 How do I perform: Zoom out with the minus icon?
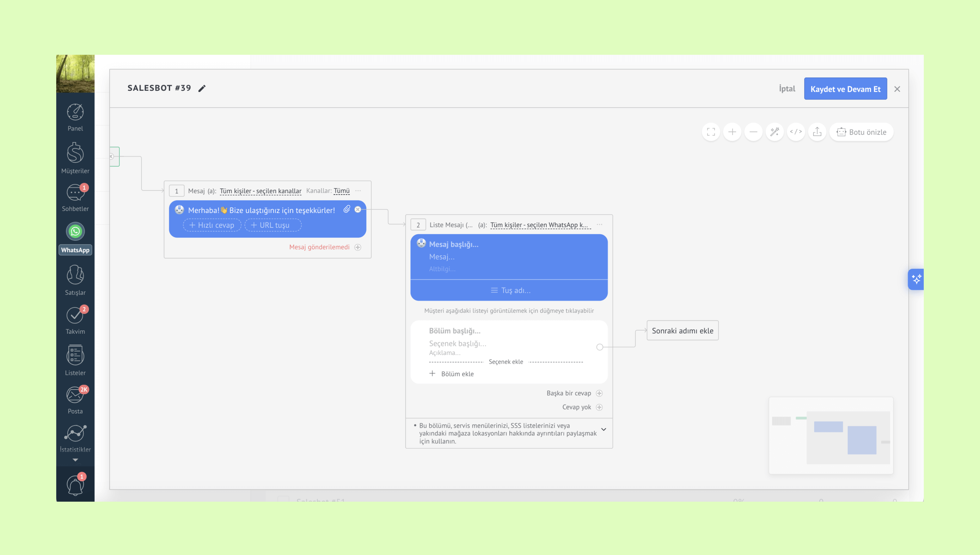[x=753, y=132]
